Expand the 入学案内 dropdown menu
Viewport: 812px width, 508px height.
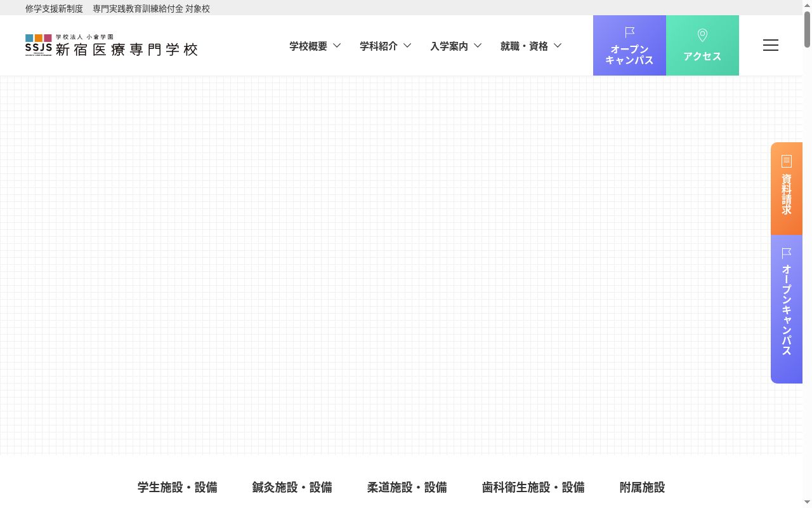coord(456,46)
